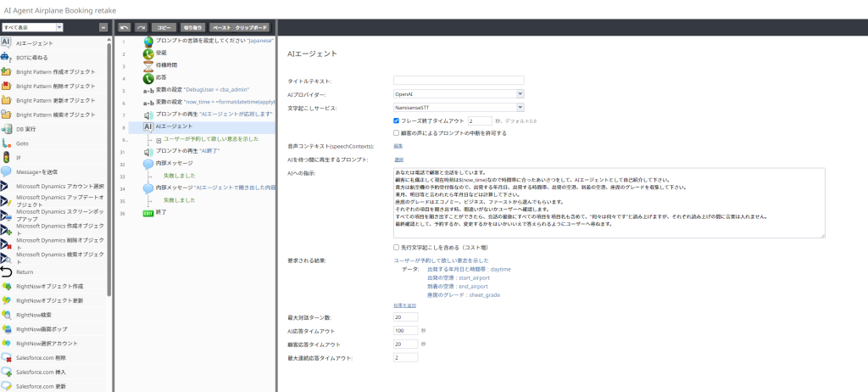Select the DB 実行 database icon
Image resolution: width=868 pixels, height=392 pixels.
click(7, 129)
